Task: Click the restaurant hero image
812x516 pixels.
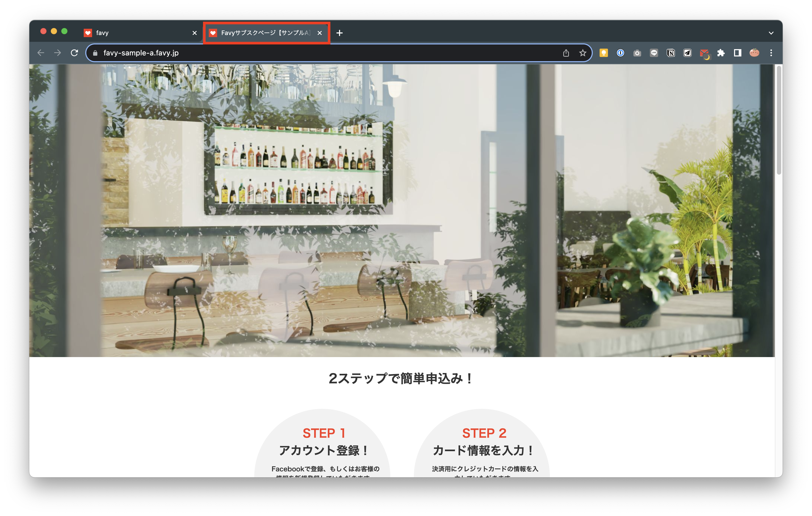Action: point(402,211)
